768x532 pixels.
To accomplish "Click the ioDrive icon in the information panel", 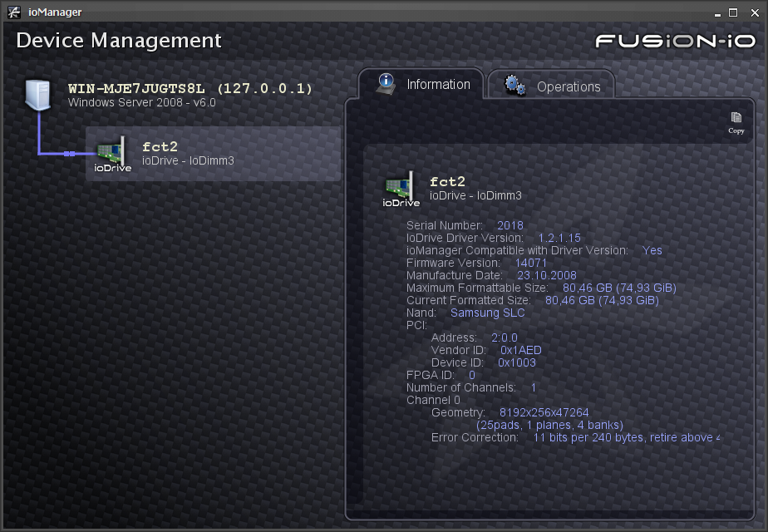I will point(400,186).
